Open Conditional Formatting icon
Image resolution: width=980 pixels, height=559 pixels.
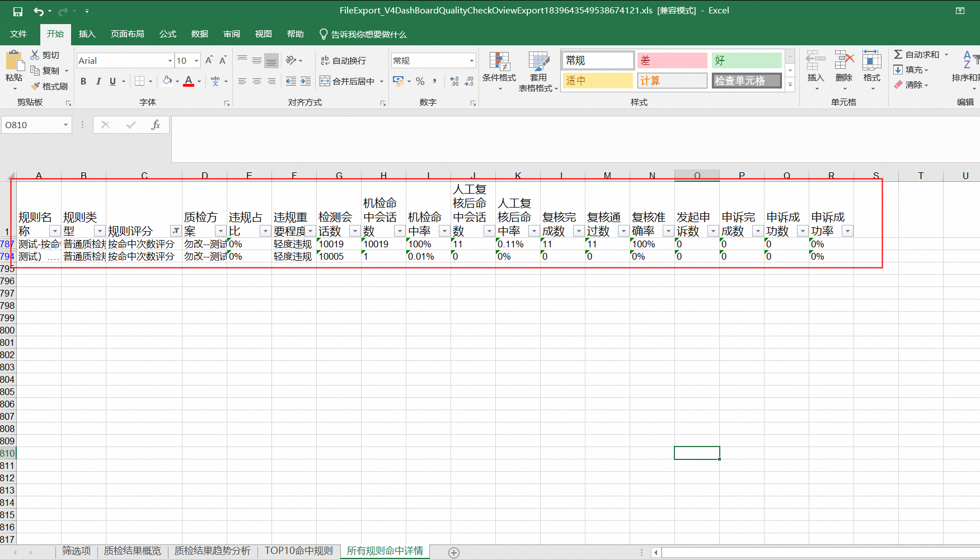tap(499, 63)
